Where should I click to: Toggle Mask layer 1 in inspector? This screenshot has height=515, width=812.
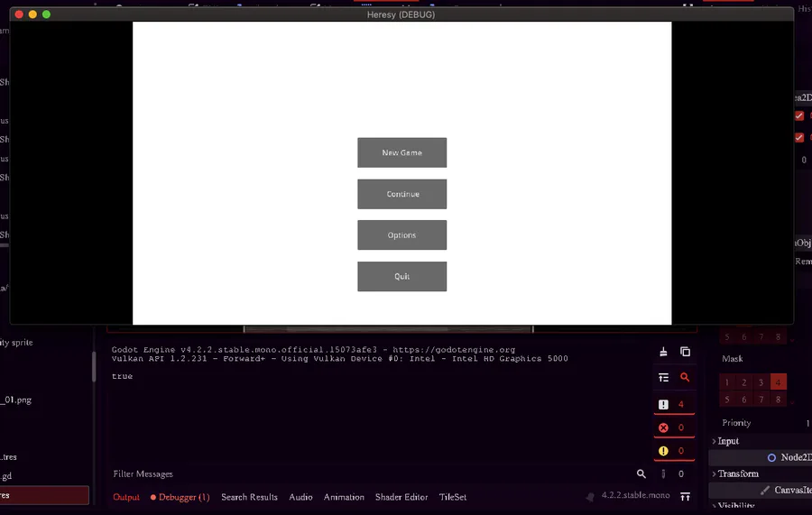point(727,382)
